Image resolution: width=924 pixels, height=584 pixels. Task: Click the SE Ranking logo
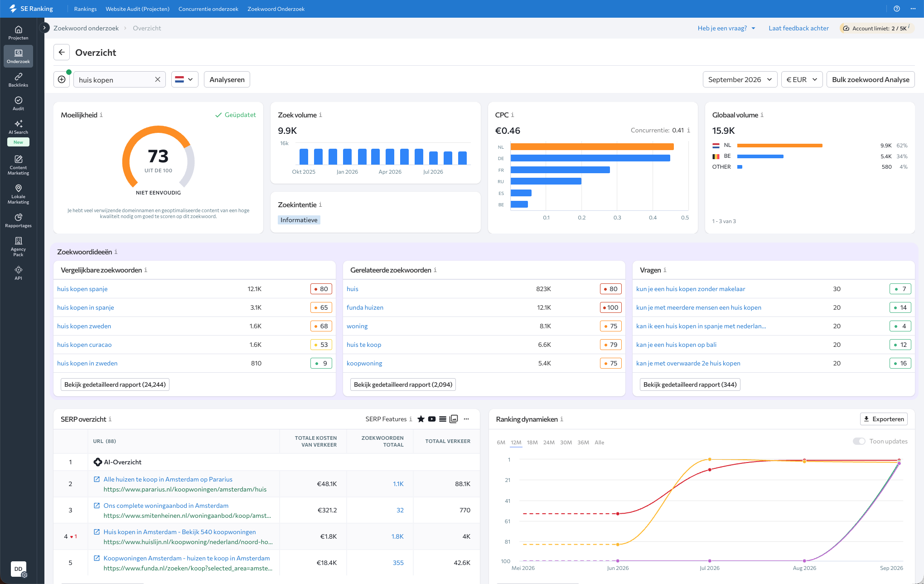[31, 9]
